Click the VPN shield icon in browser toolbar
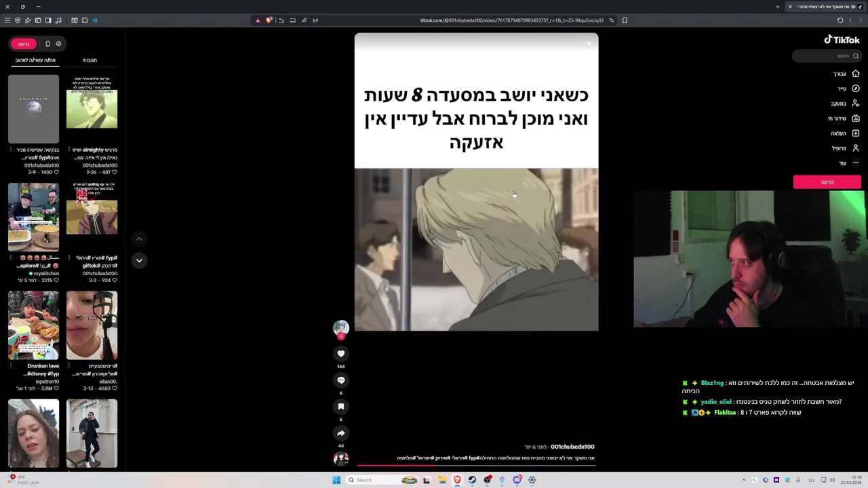 pyautogui.click(x=18, y=20)
